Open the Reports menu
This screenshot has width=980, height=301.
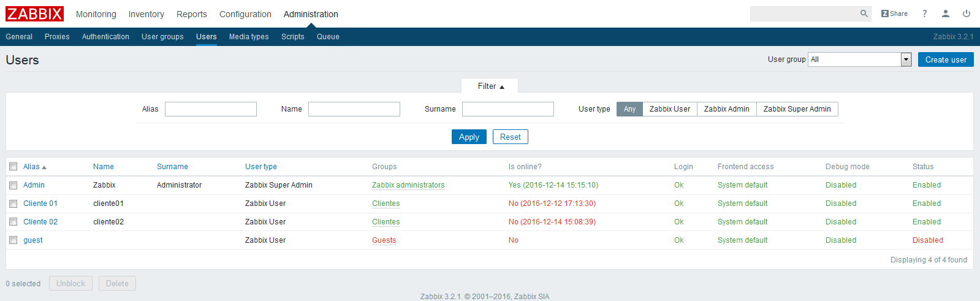[192, 14]
